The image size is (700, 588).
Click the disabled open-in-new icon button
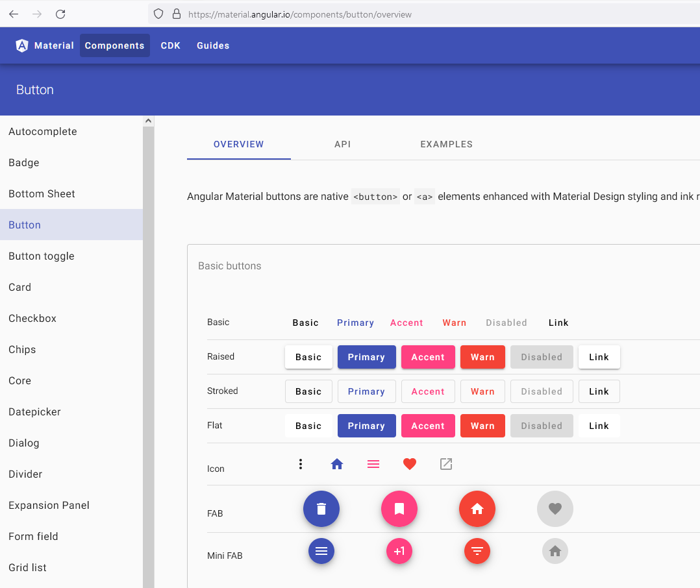point(446,464)
